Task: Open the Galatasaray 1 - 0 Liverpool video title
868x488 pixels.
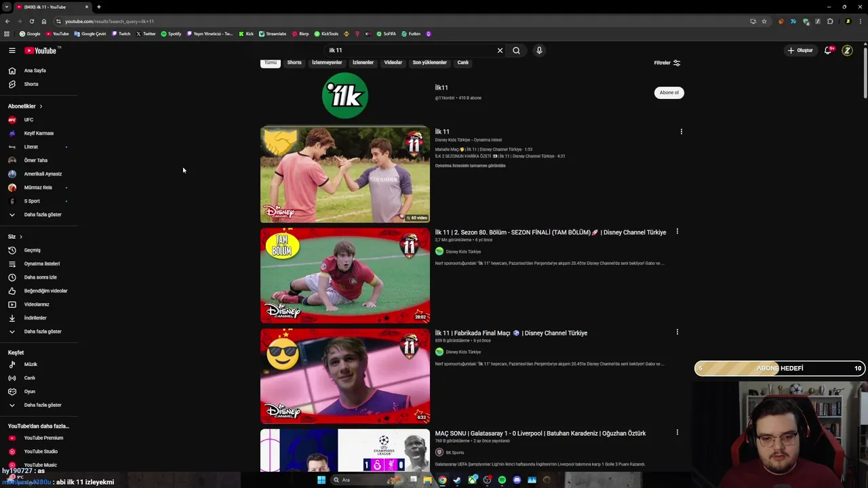Action: point(540,434)
